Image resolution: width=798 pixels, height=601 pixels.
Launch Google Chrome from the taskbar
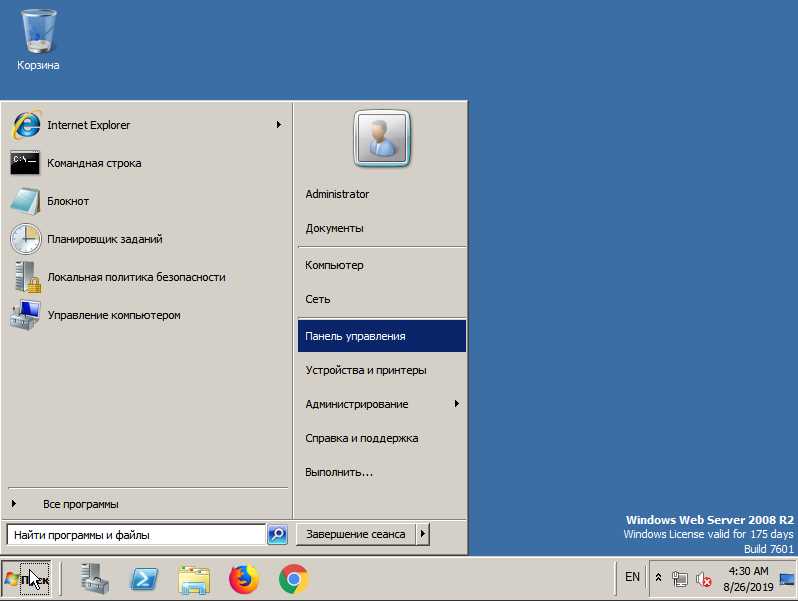pyautogui.click(x=294, y=579)
